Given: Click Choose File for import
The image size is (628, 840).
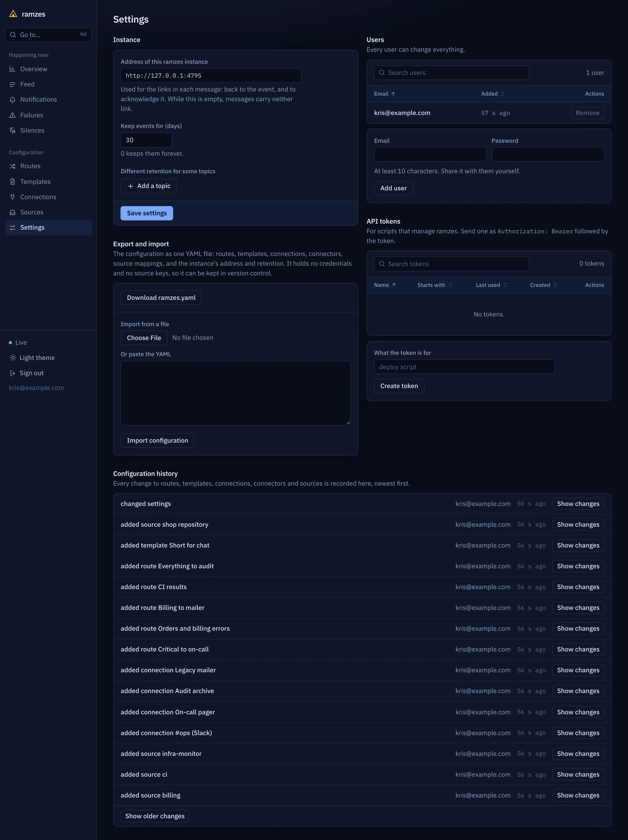Looking at the screenshot, I should click(144, 338).
